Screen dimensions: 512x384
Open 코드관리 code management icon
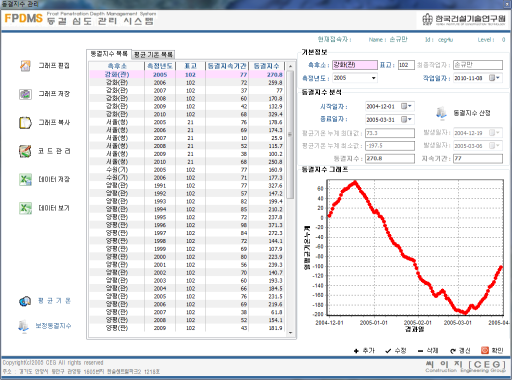pos(25,151)
